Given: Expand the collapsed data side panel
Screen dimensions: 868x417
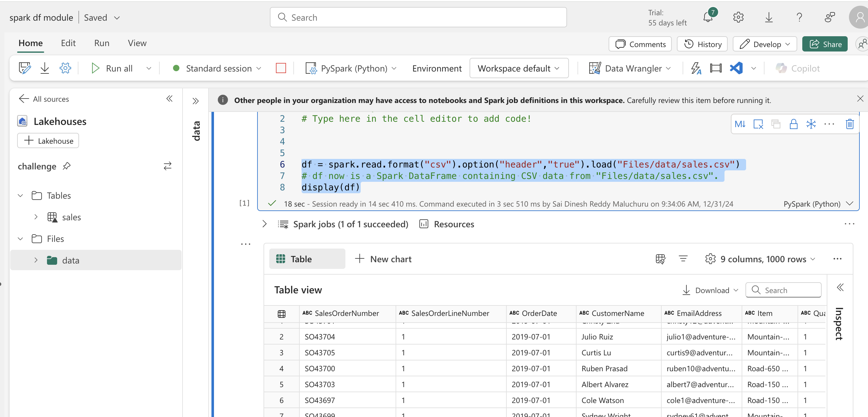Looking at the screenshot, I should (196, 101).
